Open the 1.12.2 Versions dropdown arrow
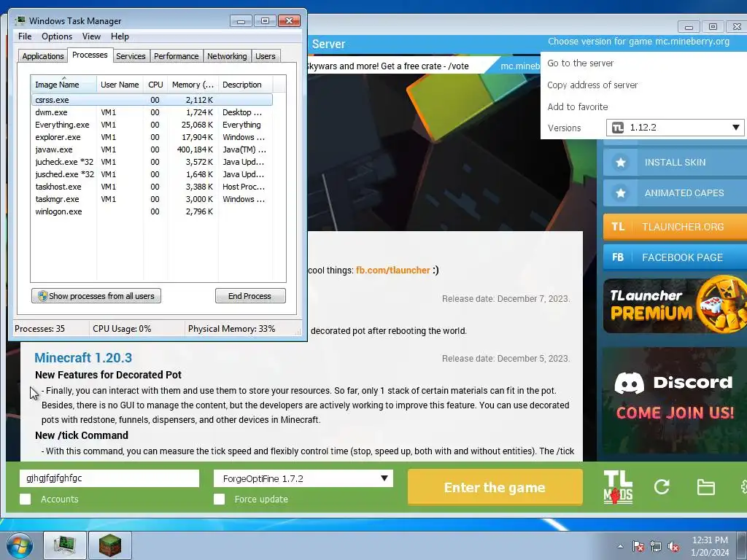The image size is (747, 560). point(735,128)
